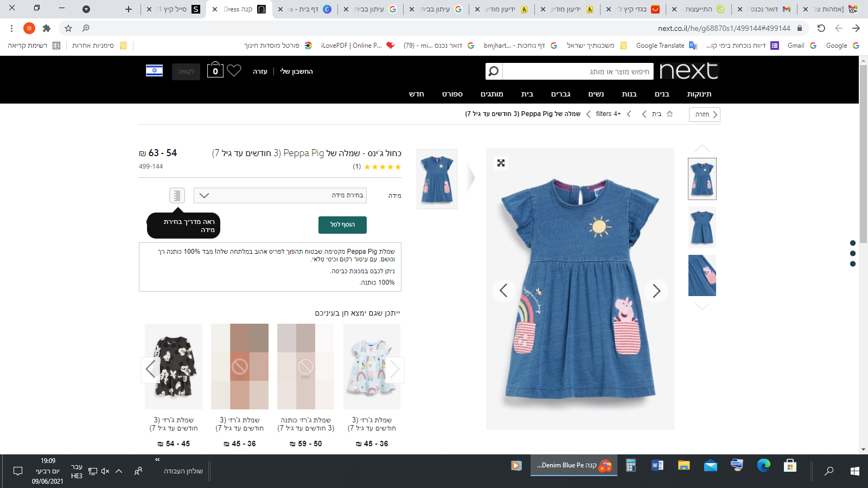Open the shopping bag icon
The width and height of the screenshot is (868, 488).
[x=215, y=70]
